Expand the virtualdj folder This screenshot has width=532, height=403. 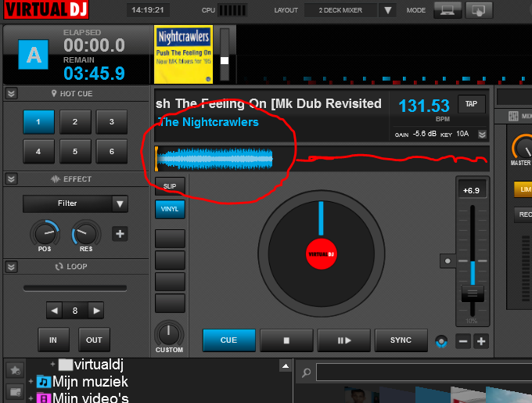(x=52, y=364)
